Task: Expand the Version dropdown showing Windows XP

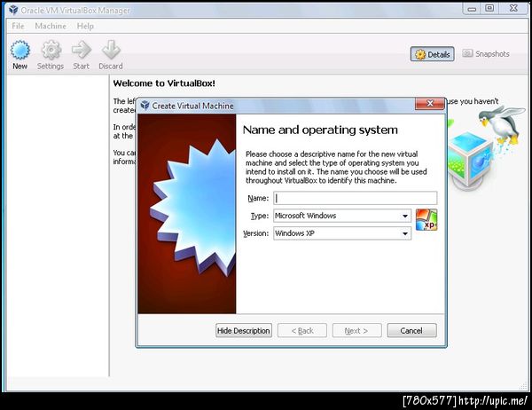Action: 342,233
